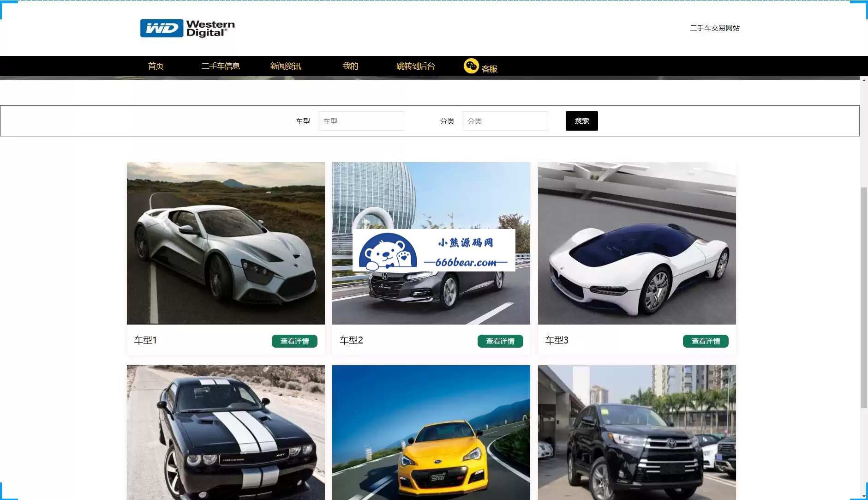View details for 车型2

coord(500,341)
